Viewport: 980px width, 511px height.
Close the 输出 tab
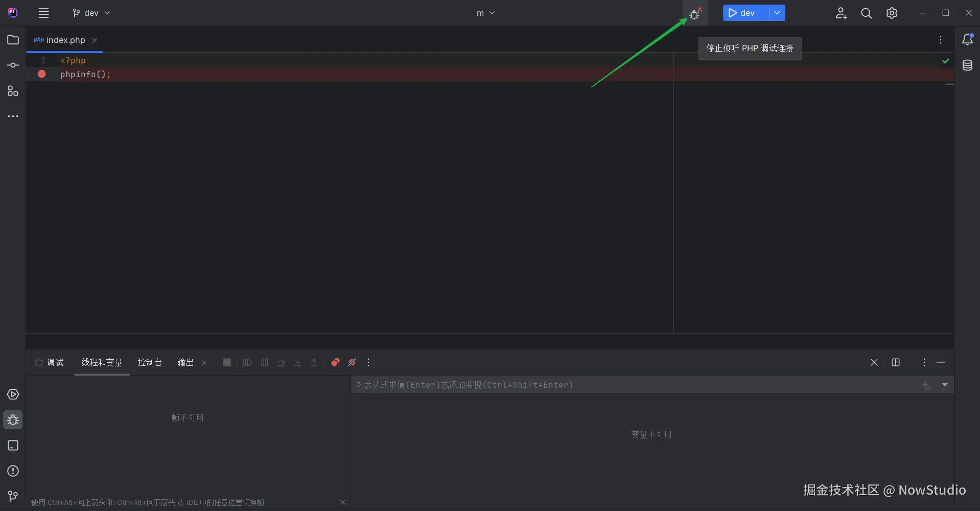204,363
